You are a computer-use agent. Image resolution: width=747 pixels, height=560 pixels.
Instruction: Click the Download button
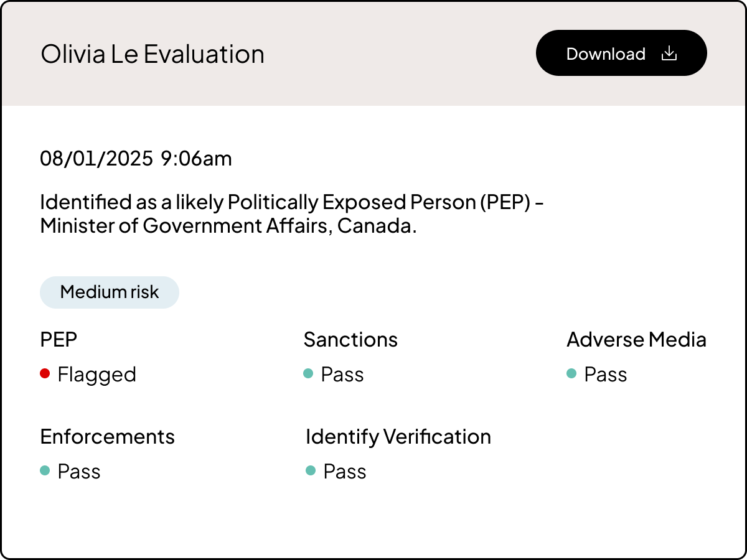621,53
